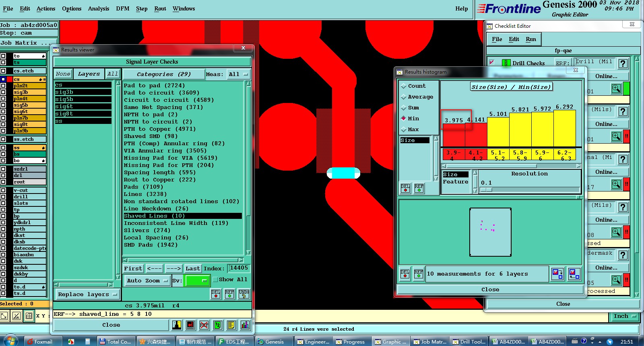Enable the Show All checkbox
The image size is (644, 346).
215,280
